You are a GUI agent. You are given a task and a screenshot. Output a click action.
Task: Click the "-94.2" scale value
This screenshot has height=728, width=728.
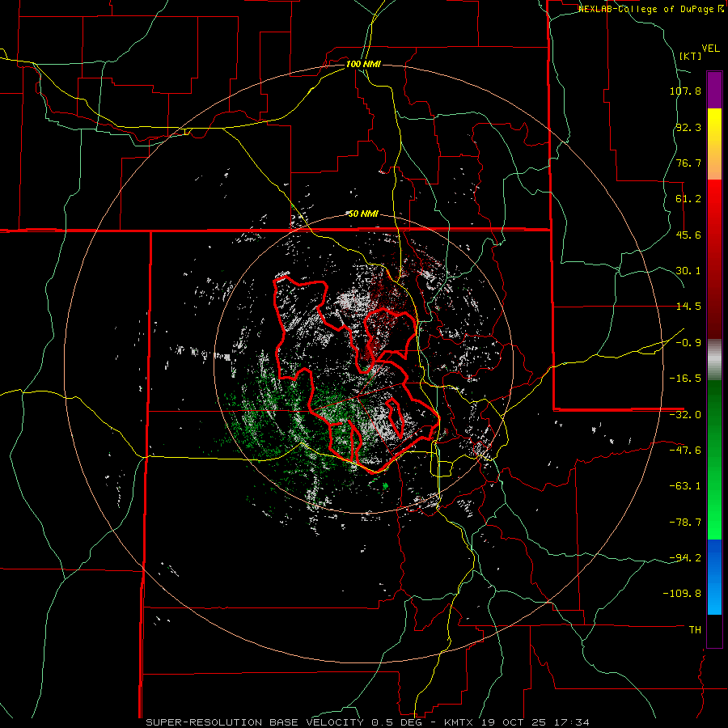[685, 557]
